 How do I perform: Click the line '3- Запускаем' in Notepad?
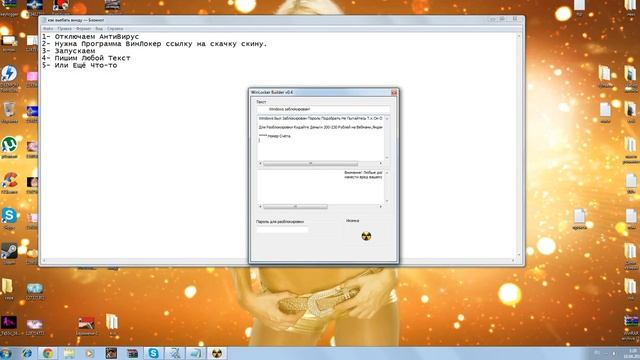point(69,51)
